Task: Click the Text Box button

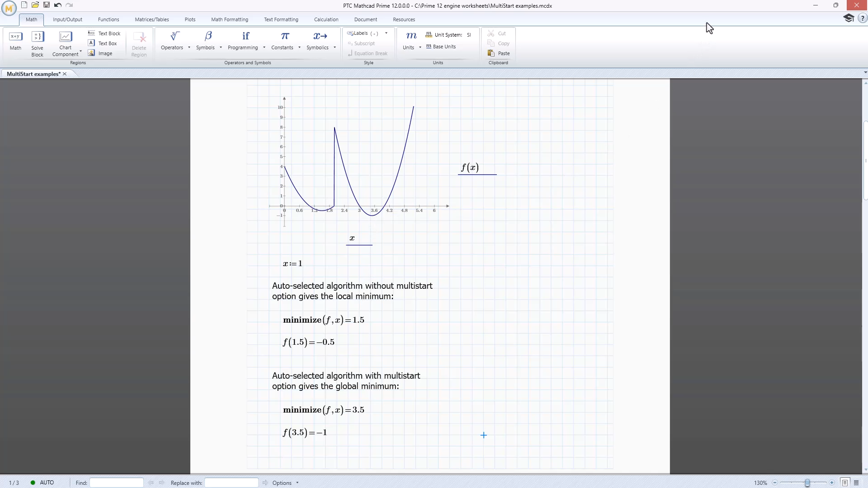Action: click(x=103, y=43)
